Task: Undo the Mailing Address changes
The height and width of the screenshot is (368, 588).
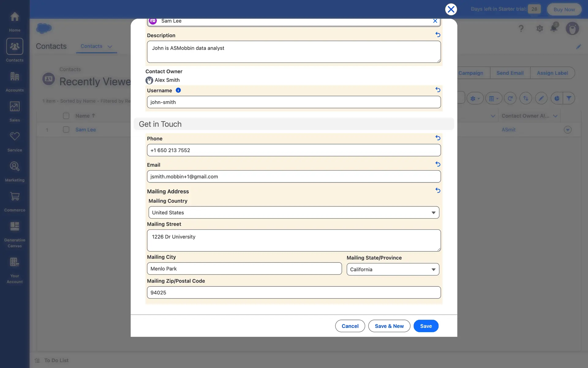Action: [438, 190]
